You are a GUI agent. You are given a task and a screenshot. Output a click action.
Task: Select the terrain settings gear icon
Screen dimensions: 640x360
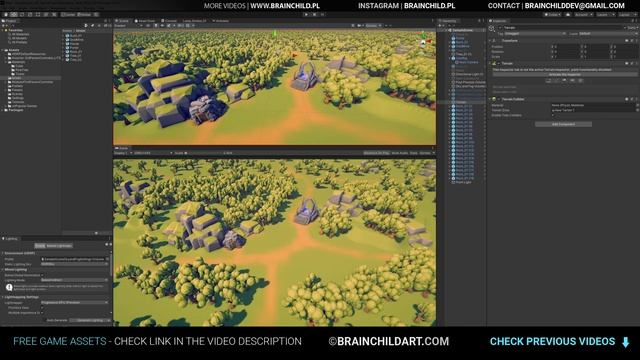tap(580, 80)
